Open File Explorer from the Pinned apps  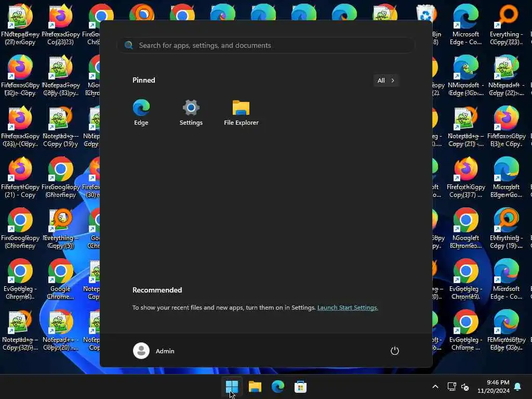point(241,113)
